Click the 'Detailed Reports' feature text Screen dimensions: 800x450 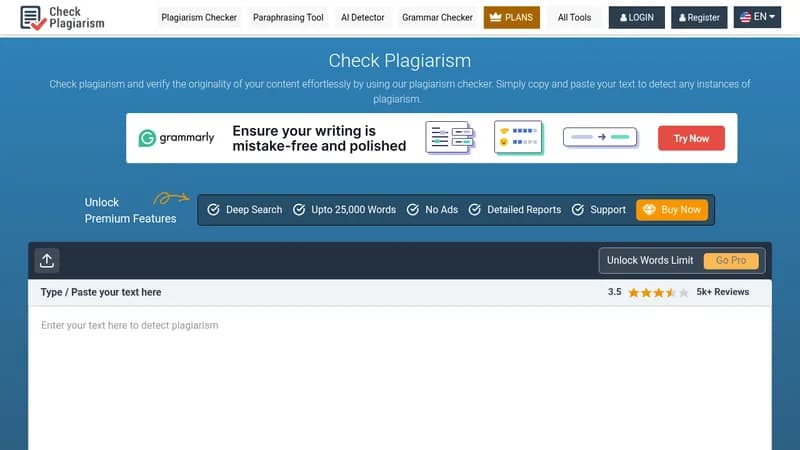pyautogui.click(x=524, y=210)
